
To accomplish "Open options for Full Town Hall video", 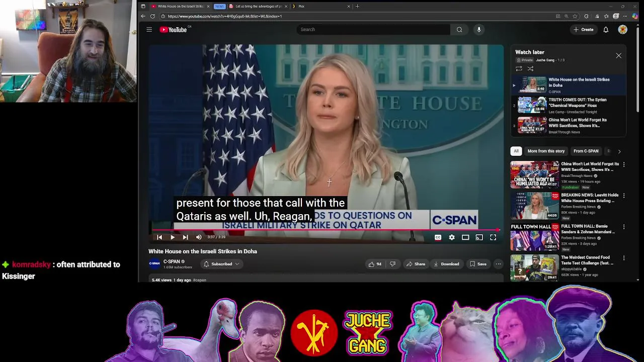I will [x=624, y=227].
